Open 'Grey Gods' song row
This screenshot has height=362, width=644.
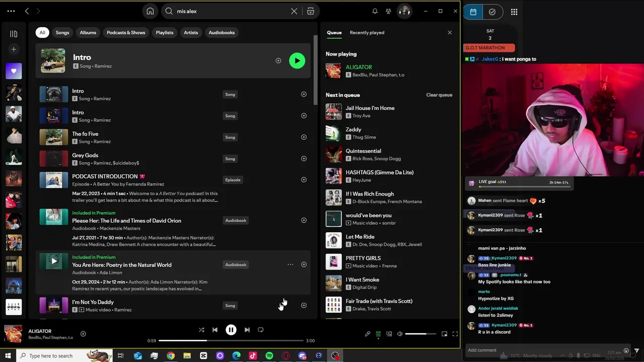tap(173, 159)
